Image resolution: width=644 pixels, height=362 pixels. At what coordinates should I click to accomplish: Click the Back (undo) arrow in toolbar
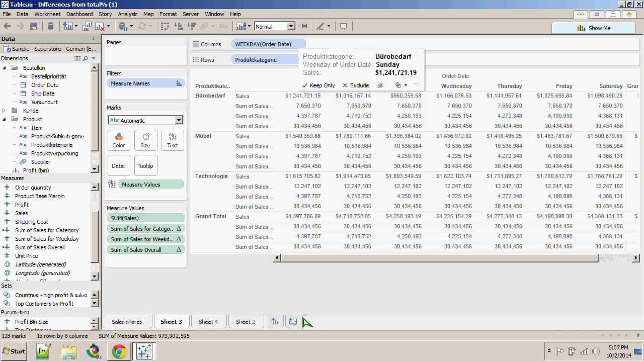pyautogui.click(x=8, y=26)
